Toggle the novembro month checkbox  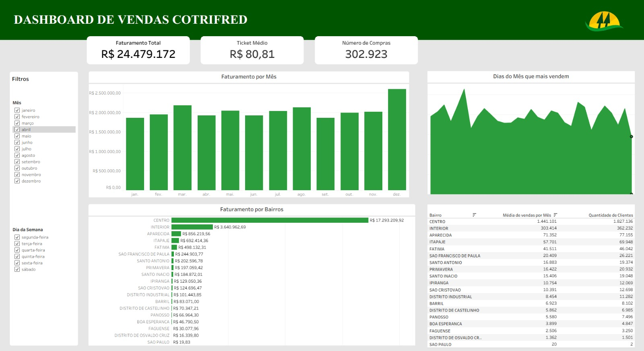[x=17, y=174]
